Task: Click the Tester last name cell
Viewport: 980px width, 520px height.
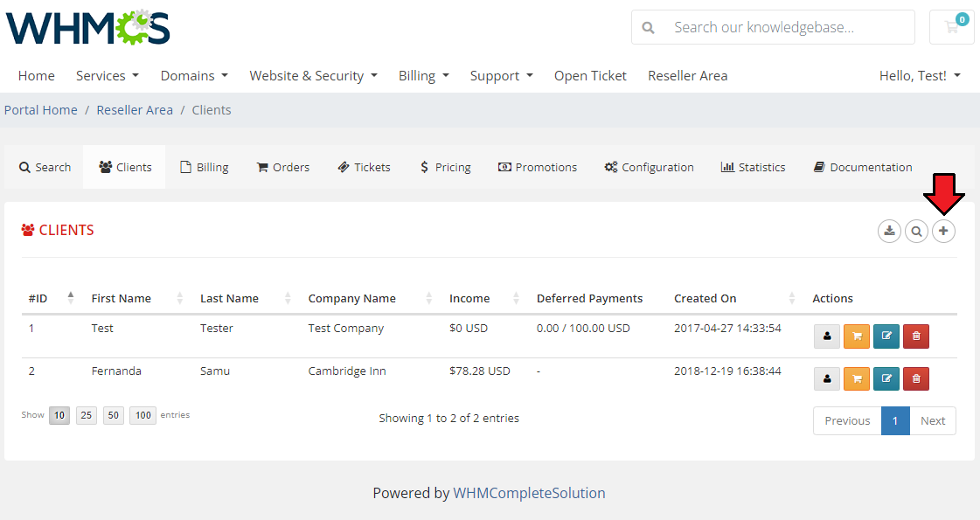Action: [x=216, y=328]
